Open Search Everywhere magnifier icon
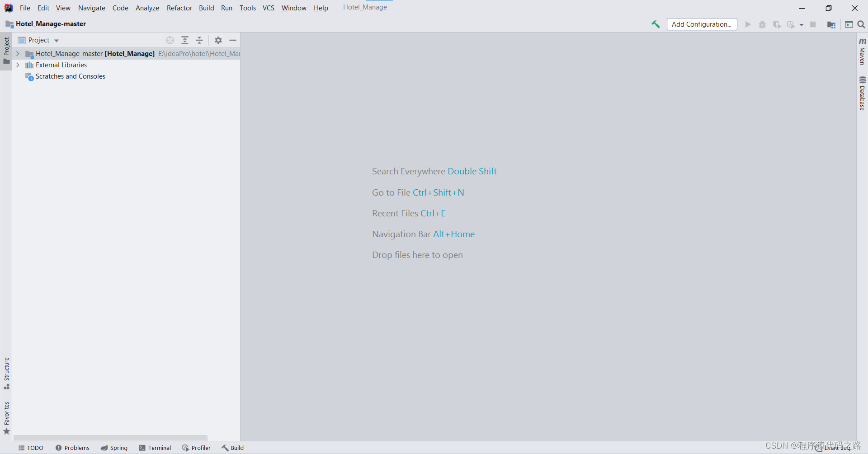 (x=861, y=24)
